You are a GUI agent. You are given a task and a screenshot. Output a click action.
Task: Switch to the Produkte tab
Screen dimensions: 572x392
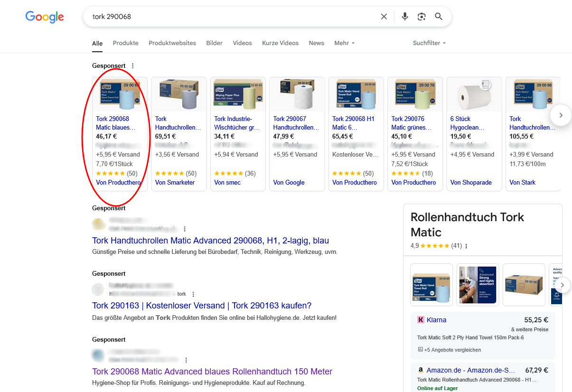tap(126, 43)
